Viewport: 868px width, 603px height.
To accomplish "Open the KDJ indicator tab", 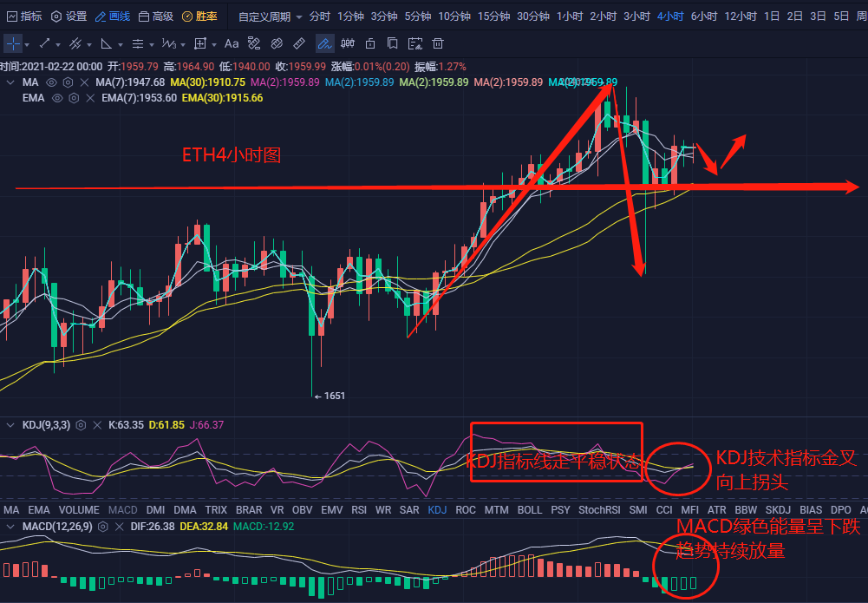I will click(x=436, y=510).
